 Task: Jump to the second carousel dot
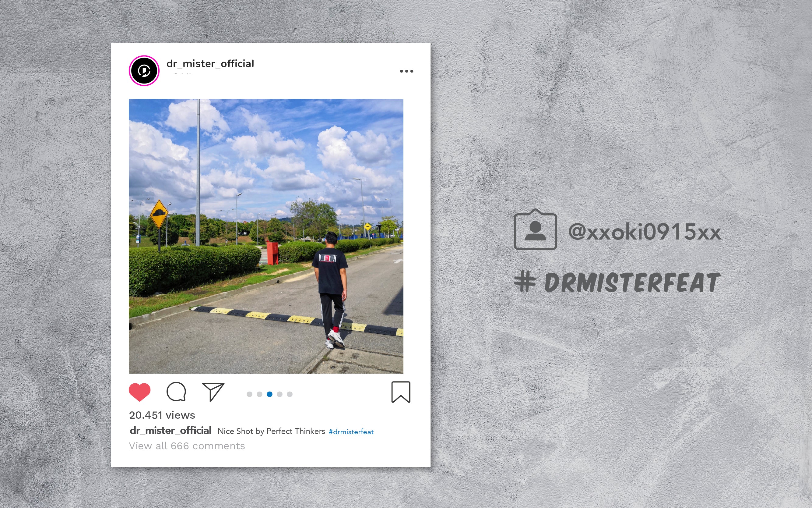[x=259, y=394]
